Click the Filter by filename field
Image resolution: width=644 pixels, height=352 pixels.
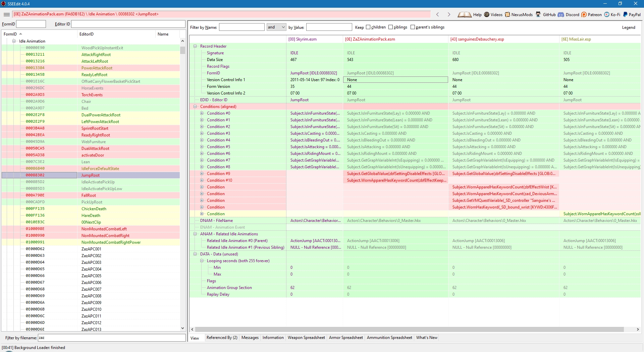[112, 338]
